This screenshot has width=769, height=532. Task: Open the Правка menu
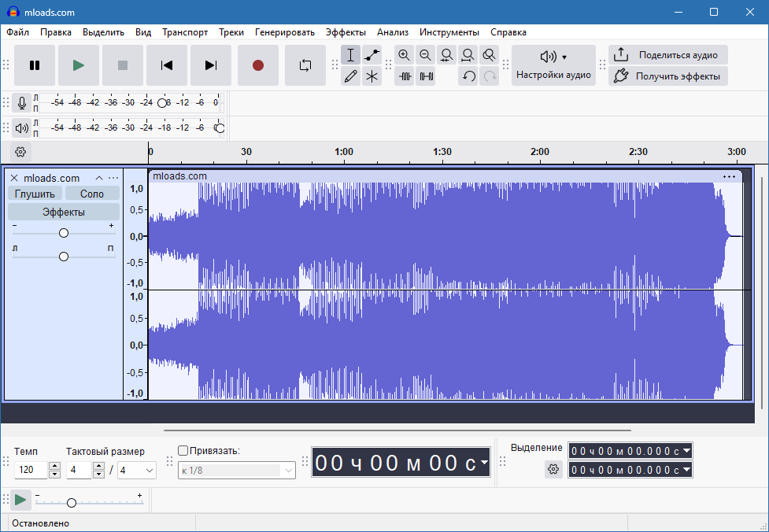56,32
